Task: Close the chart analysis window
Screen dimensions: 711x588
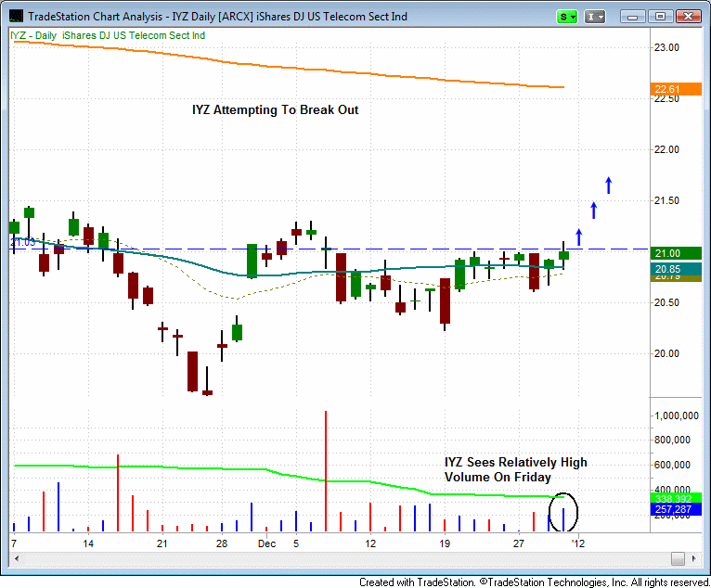Action: [x=689, y=17]
